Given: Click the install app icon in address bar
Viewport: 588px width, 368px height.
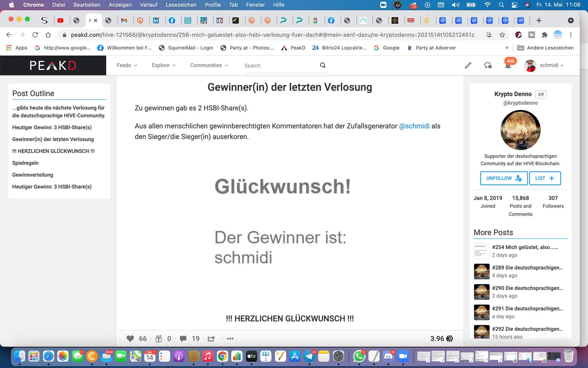Looking at the screenshot, I should [489, 35].
